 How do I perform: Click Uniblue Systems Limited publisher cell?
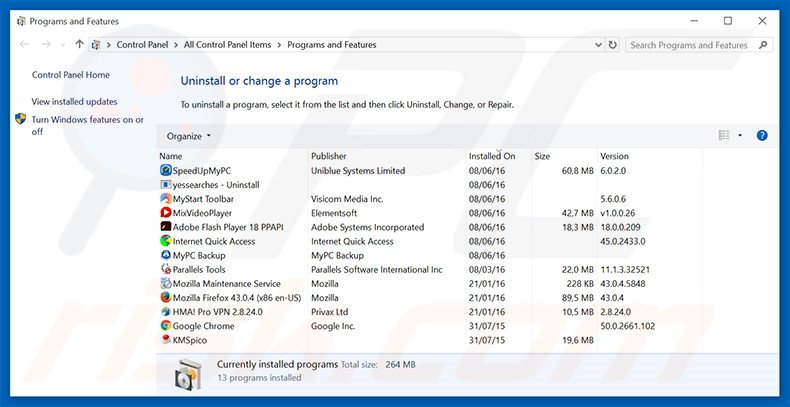click(x=358, y=170)
